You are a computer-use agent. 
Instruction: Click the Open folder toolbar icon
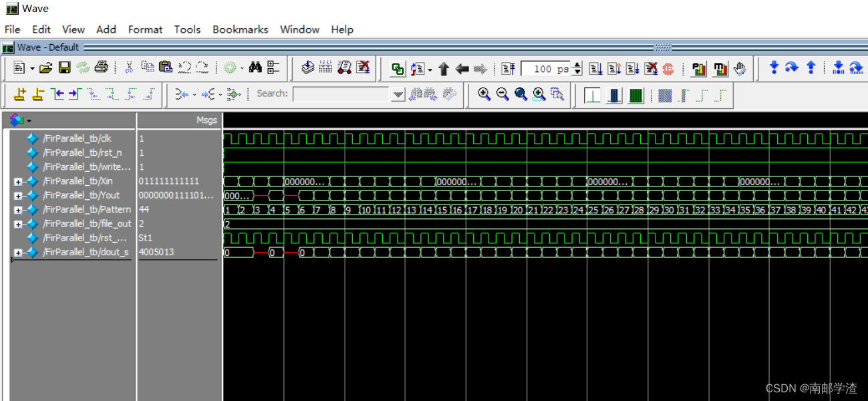tap(45, 68)
